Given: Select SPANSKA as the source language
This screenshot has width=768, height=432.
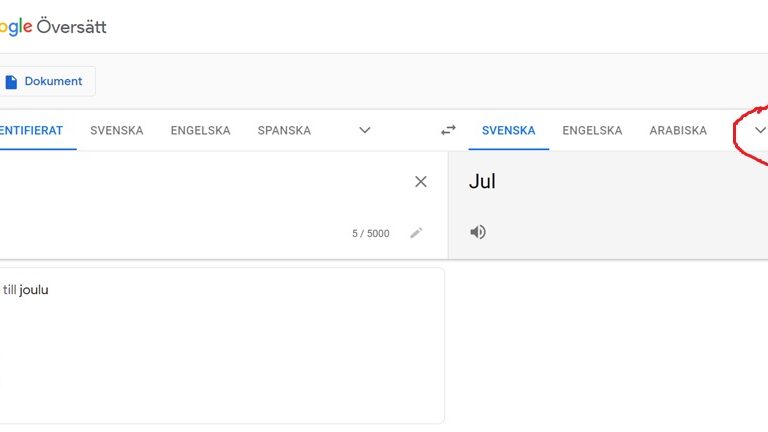Looking at the screenshot, I should [x=284, y=131].
